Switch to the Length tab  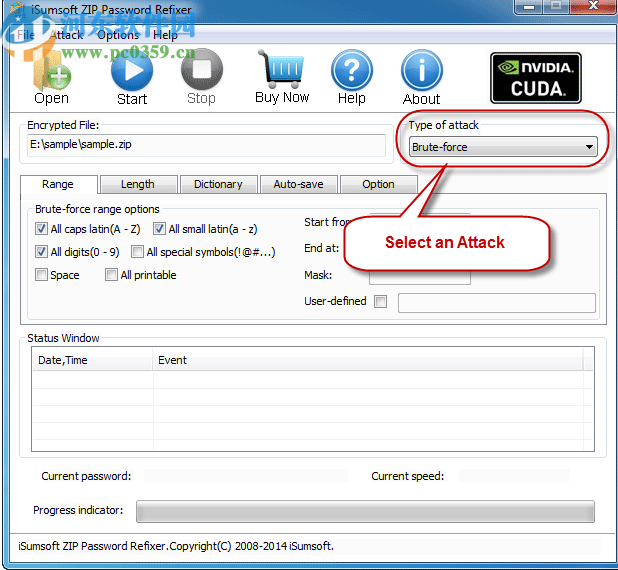[138, 184]
